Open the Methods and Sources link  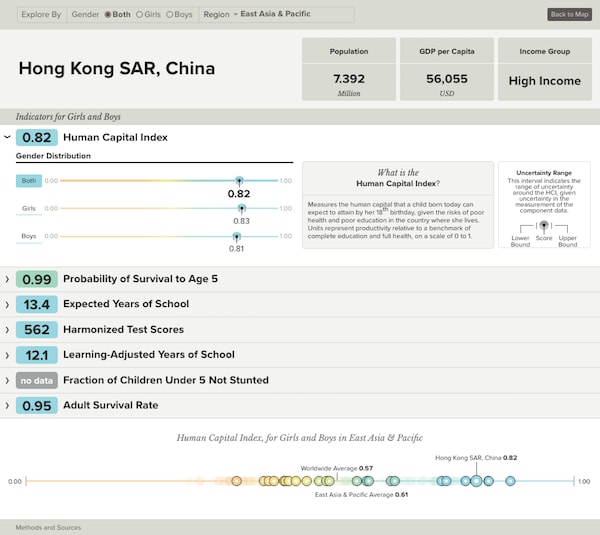pos(48,527)
